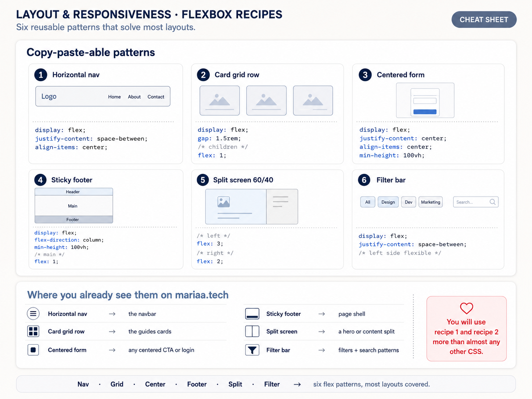Click the red heart icon
The image size is (532, 399).
467,308
